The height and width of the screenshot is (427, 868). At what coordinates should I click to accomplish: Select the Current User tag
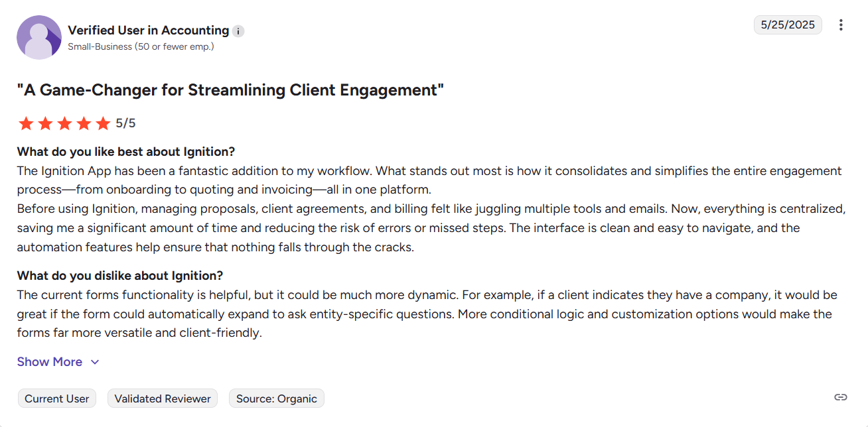coord(57,398)
